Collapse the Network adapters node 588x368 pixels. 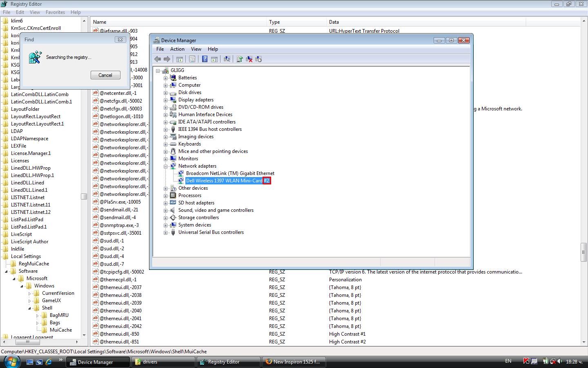tap(166, 166)
